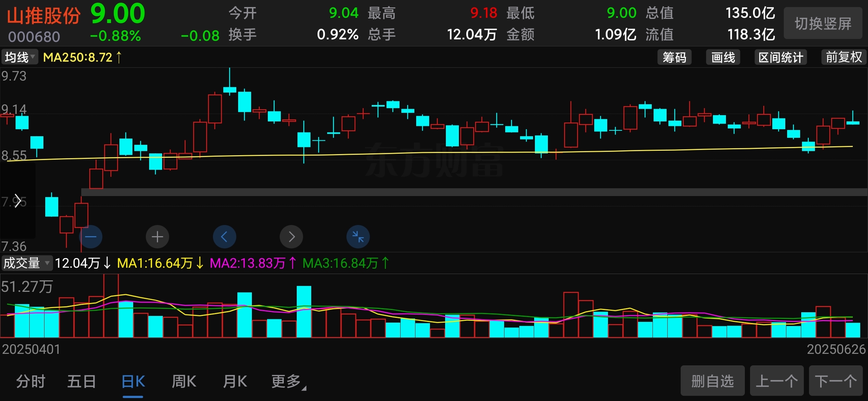
Task: Toggle the 筹码 chip distribution view
Action: 674,57
